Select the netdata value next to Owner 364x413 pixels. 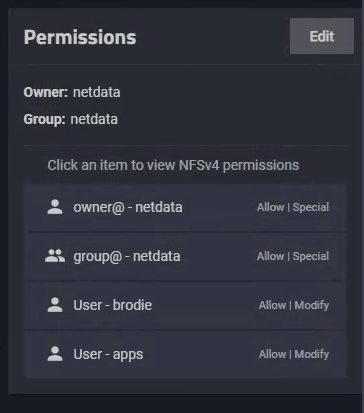click(x=97, y=92)
